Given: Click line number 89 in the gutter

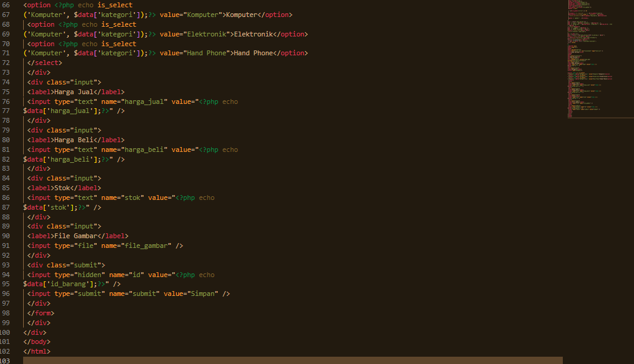Looking at the screenshot, I should coord(5,227).
